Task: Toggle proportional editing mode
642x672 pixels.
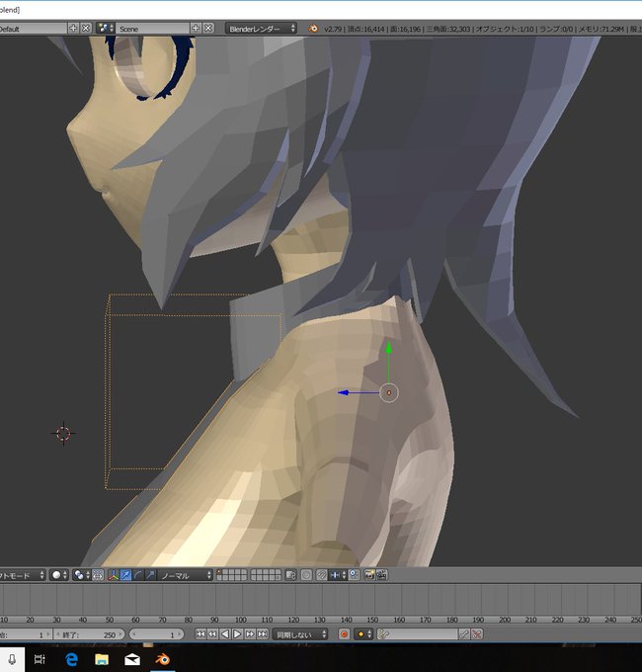Action: [306, 575]
